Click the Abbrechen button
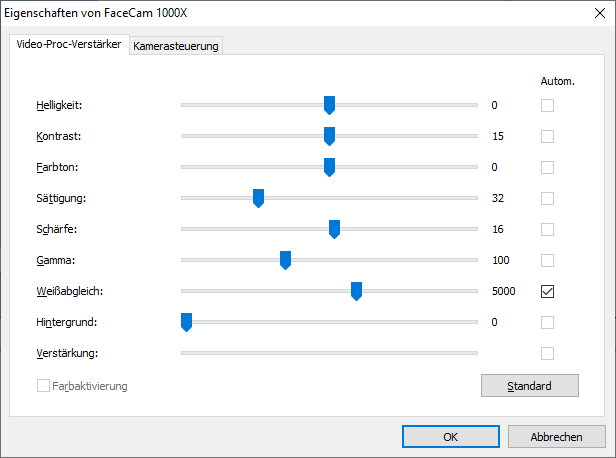Image resolution: width=616 pixels, height=458 pixels. [557, 437]
